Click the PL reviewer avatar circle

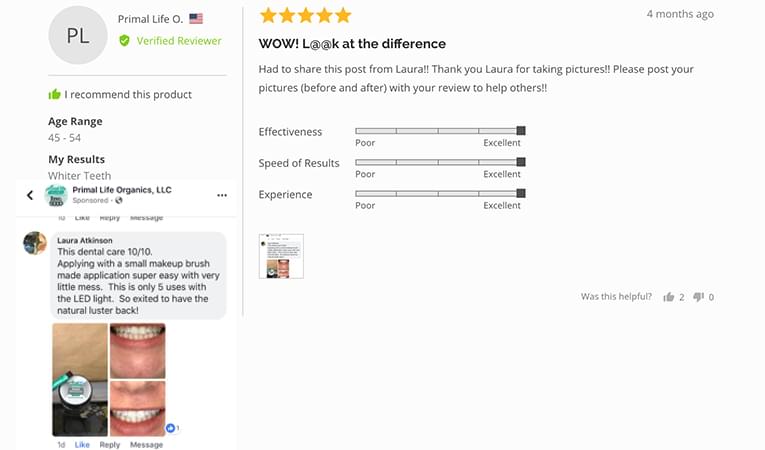(78, 36)
